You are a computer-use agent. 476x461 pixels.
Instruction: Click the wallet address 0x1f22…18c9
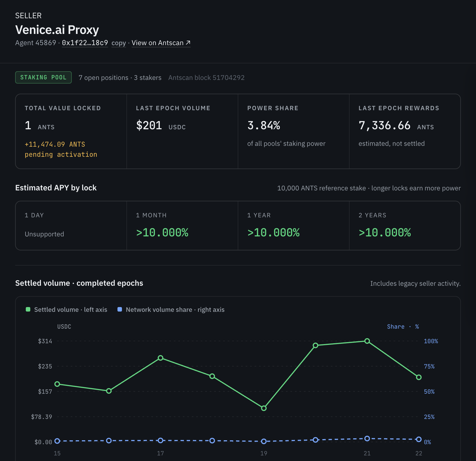click(x=85, y=43)
